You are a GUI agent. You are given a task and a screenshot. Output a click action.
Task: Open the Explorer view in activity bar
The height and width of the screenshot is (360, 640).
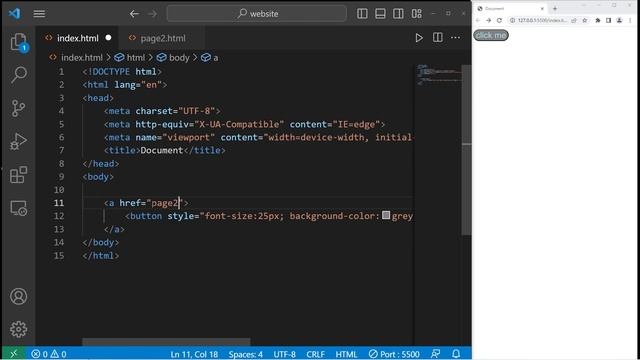click(x=19, y=42)
